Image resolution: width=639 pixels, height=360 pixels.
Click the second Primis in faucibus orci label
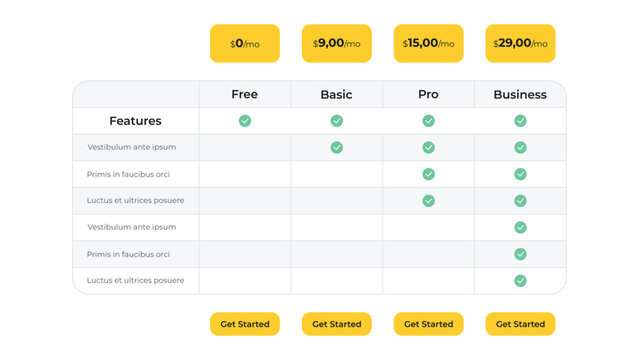[x=128, y=254]
